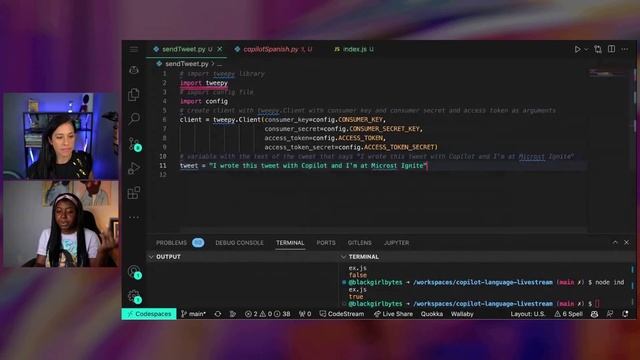This screenshot has height=360, width=640.
Task: Change the Layout: U.S. keyboard setting
Action: pos(528,314)
